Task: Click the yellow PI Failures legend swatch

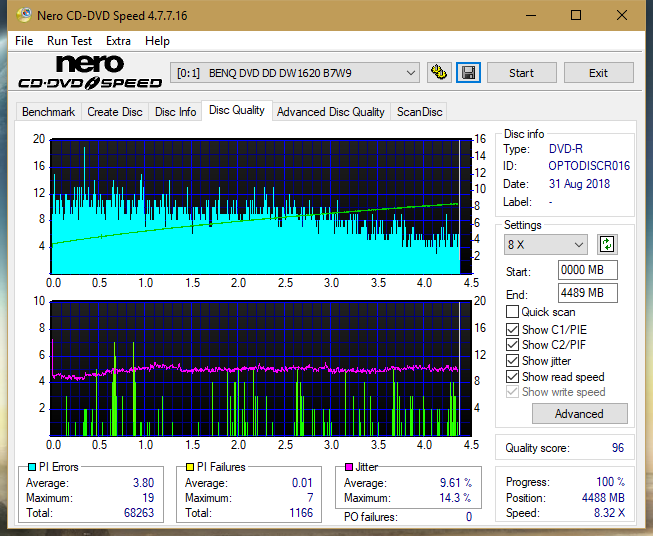Action: click(x=189, y=467)
